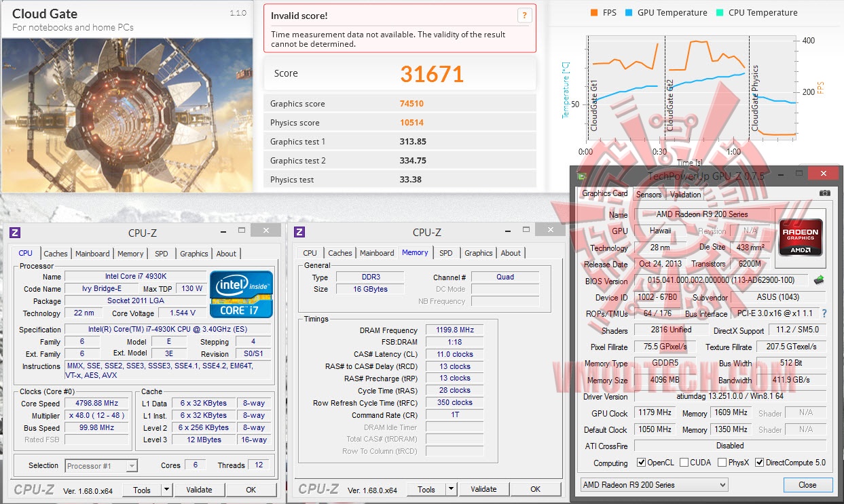
Task: Click OK button in CPU-Z Memory window
Action: [x=536, y=489]
